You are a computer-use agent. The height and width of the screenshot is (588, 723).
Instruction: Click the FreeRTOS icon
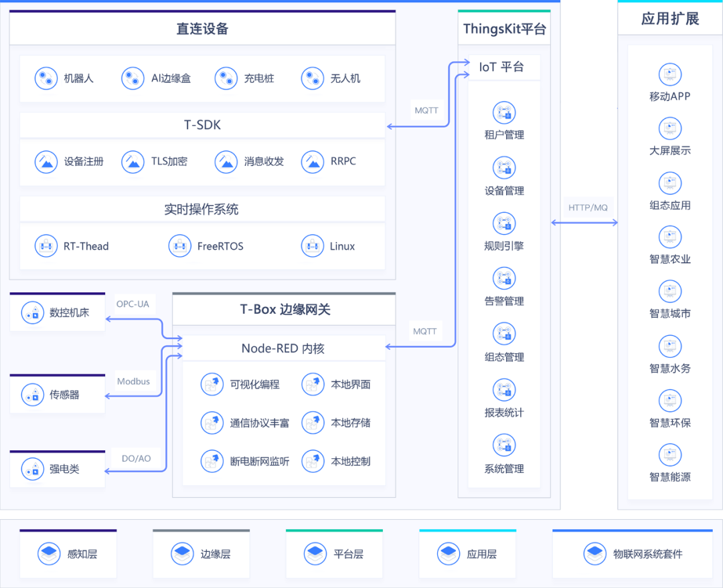pyautogui.click(x=180, y=246)
